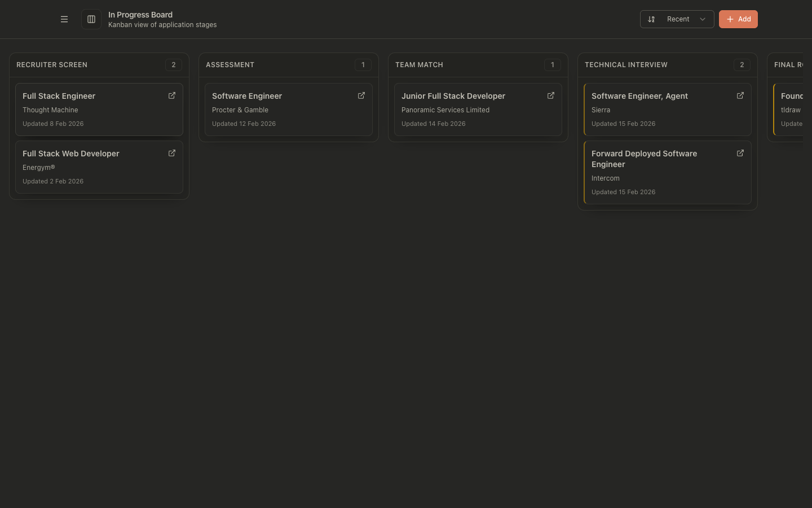Open external link for Thought Machine job
Viewport: 812px width, 508px height.
tap(172, 96)
